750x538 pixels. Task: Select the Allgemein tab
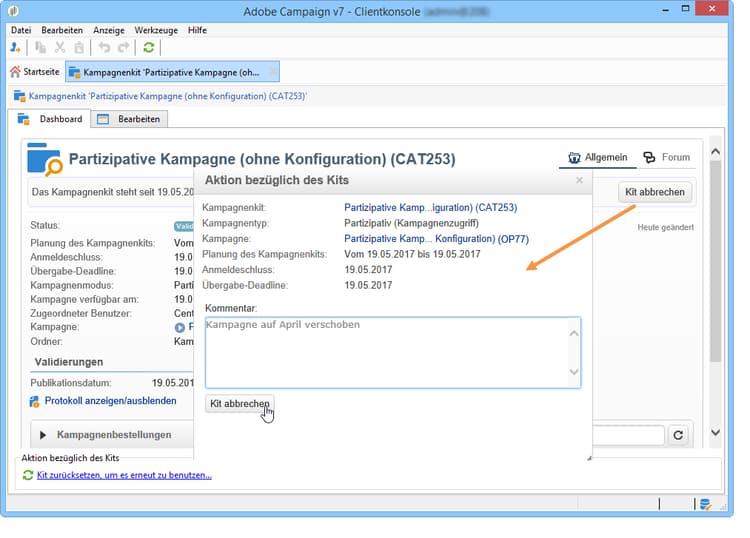(598, 157)
